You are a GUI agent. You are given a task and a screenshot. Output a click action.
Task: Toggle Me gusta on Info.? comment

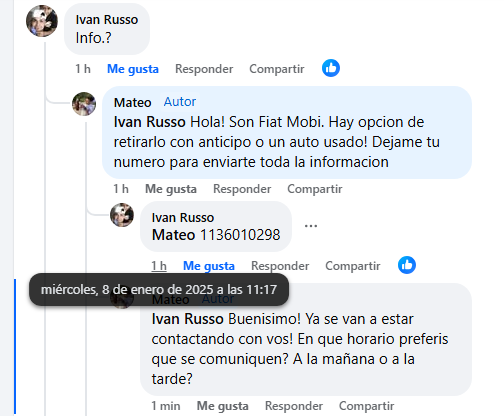(x=133, y=69)
